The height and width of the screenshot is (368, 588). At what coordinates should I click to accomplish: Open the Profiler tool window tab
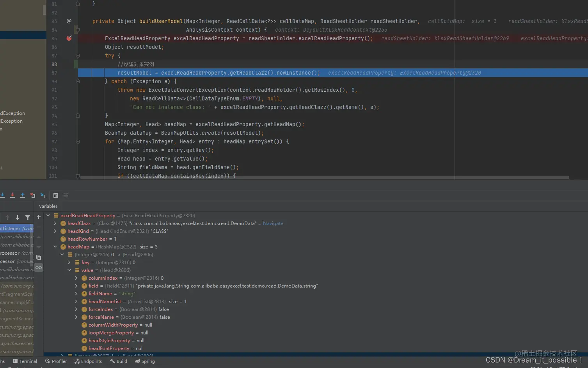pos(56,361)
